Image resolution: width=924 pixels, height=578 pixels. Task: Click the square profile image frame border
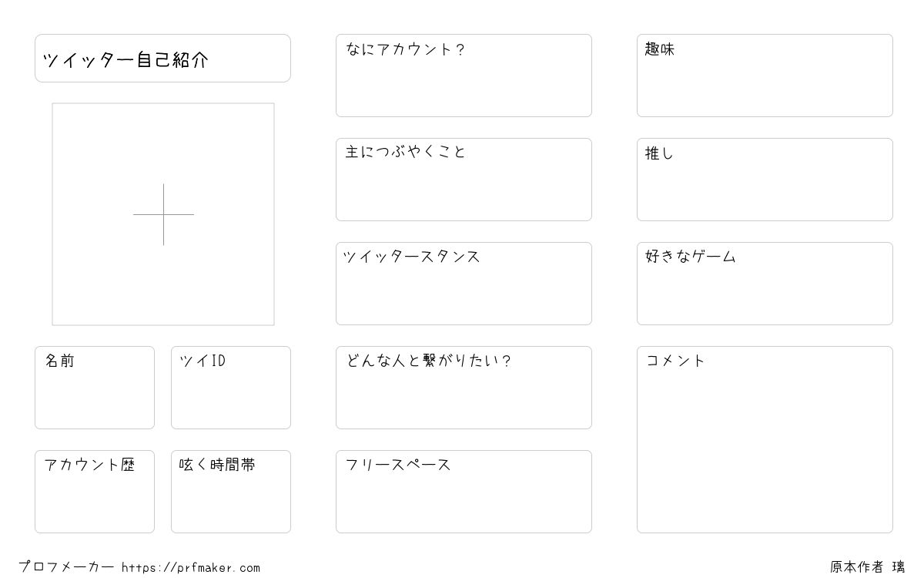pos(163,103)
